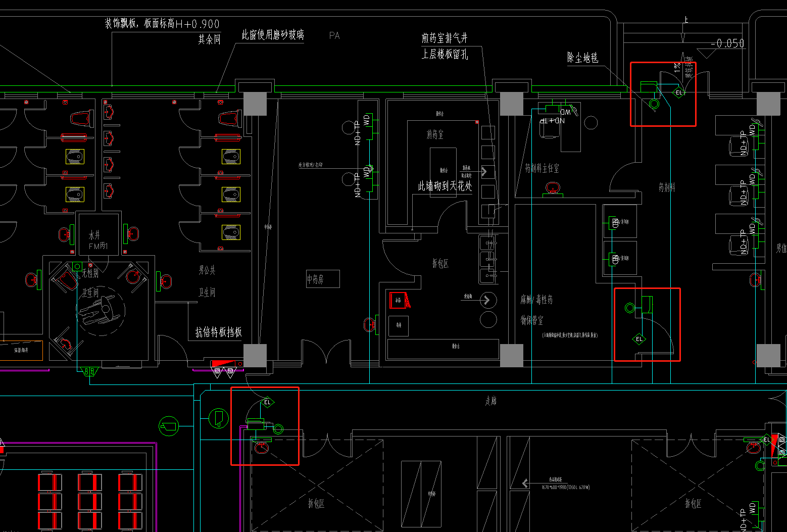
Task: Click the 水井 shaft label
Action: coord(94,235)
